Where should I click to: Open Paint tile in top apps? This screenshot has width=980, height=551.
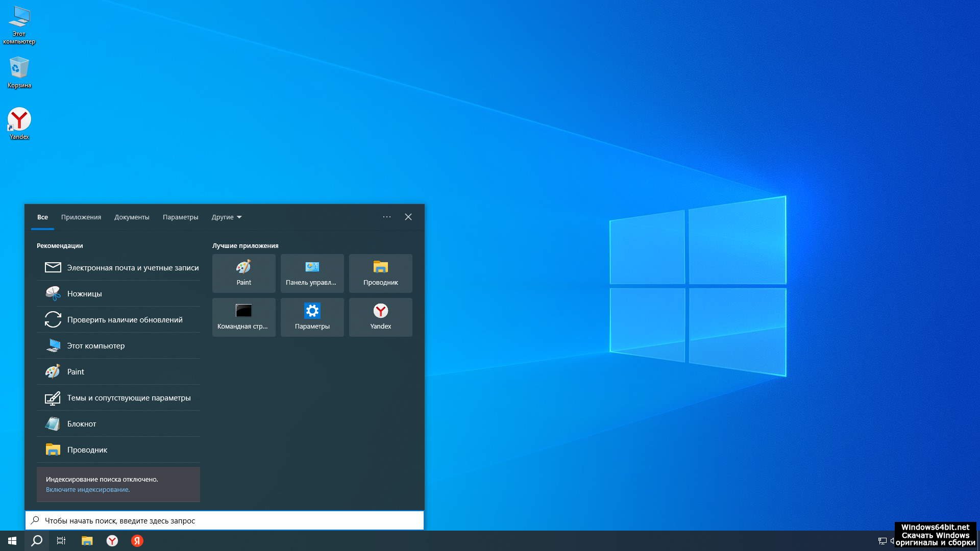tap(243, 273)
